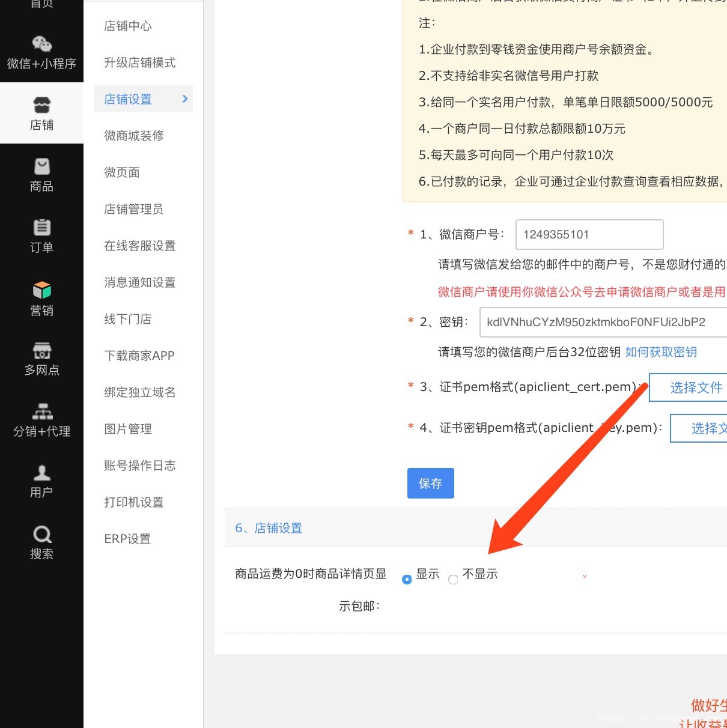
Task: Open the 多网点 multi-store icon
Action: click(x=41, y=350)
